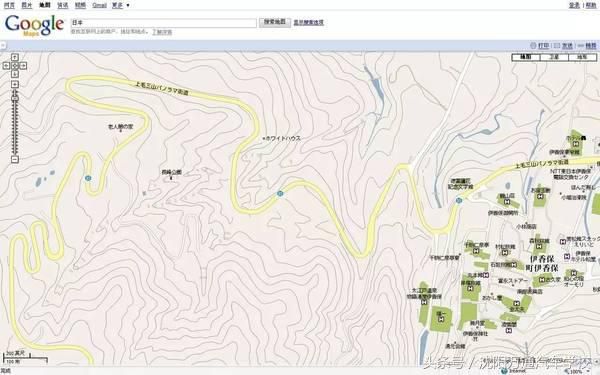Pan the map up with arrow control
The height and width of the screenshot is (375, 600).
pos(15,57)
